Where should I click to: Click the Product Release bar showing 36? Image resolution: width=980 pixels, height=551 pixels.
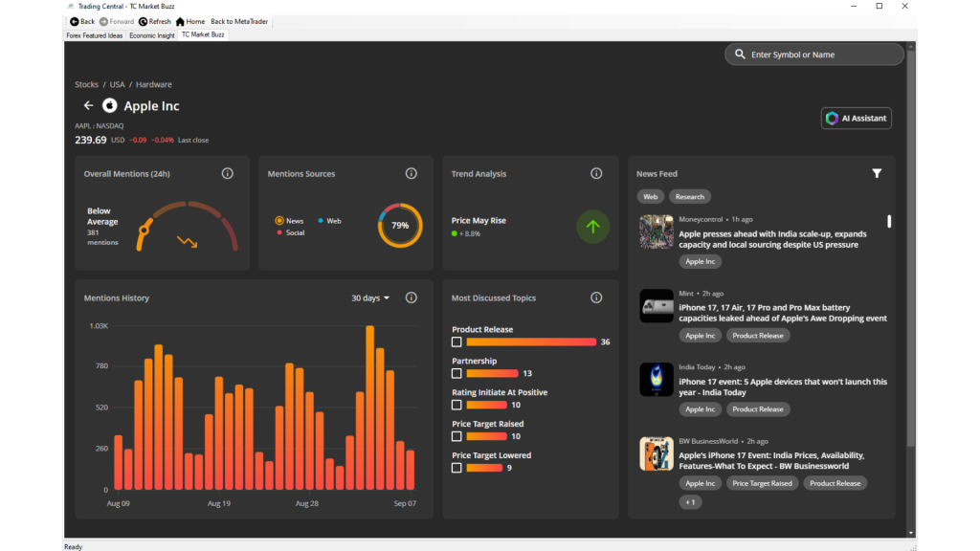[x=531, y=342]
